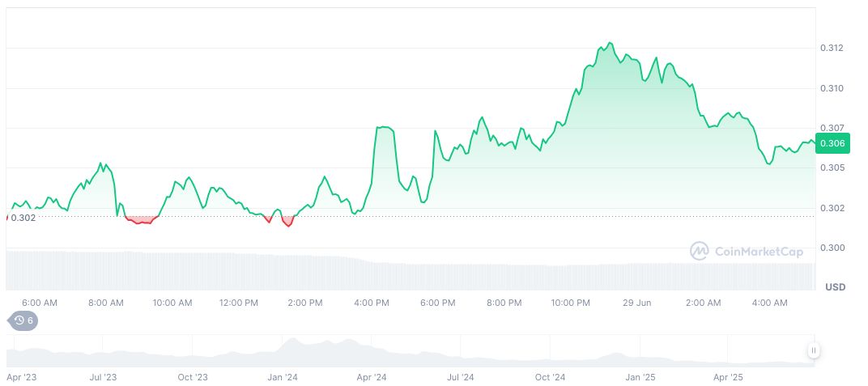Click the 8:00 AM time axis label
Viewport: 868px width, 386px height.
(x=105, y=303)
